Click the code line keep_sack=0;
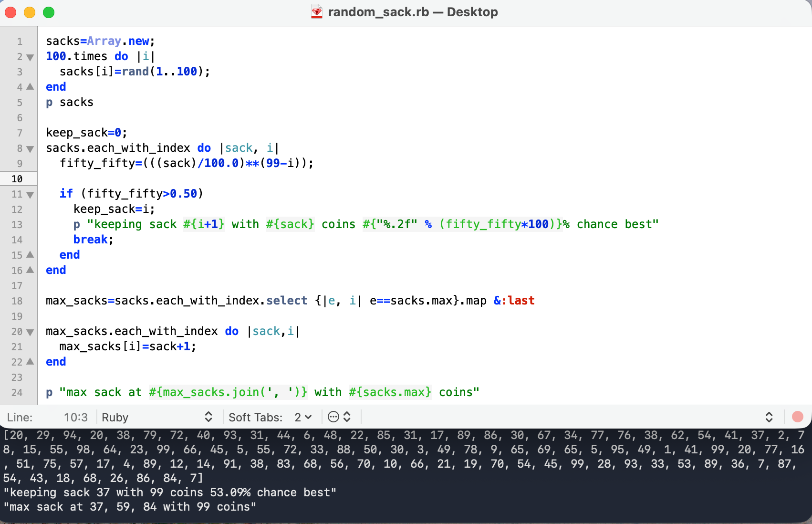 pyautogui.click(x=86, y=133)
